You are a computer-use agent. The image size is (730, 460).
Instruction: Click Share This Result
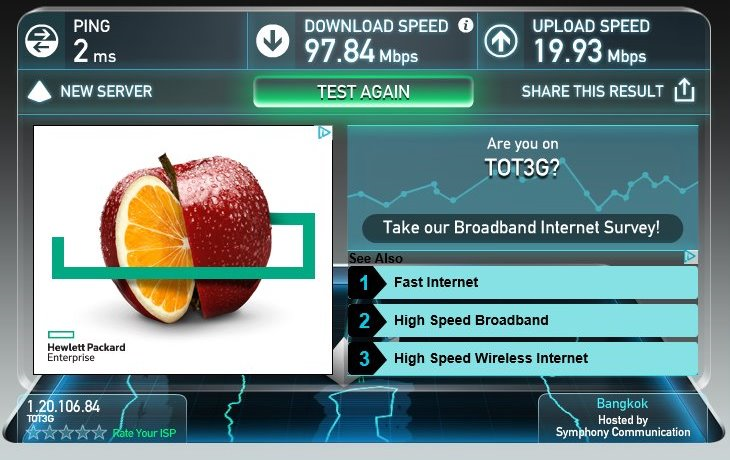(592, 91)
